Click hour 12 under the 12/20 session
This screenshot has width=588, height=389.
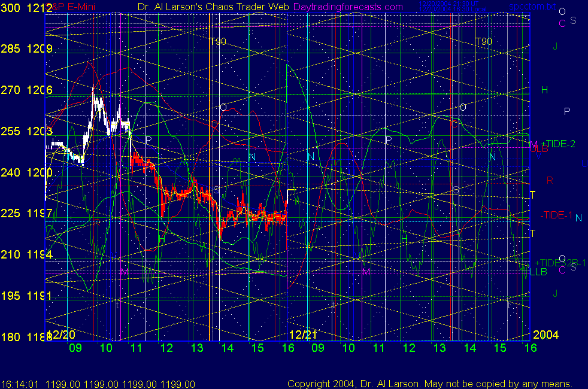coord(166,348)
